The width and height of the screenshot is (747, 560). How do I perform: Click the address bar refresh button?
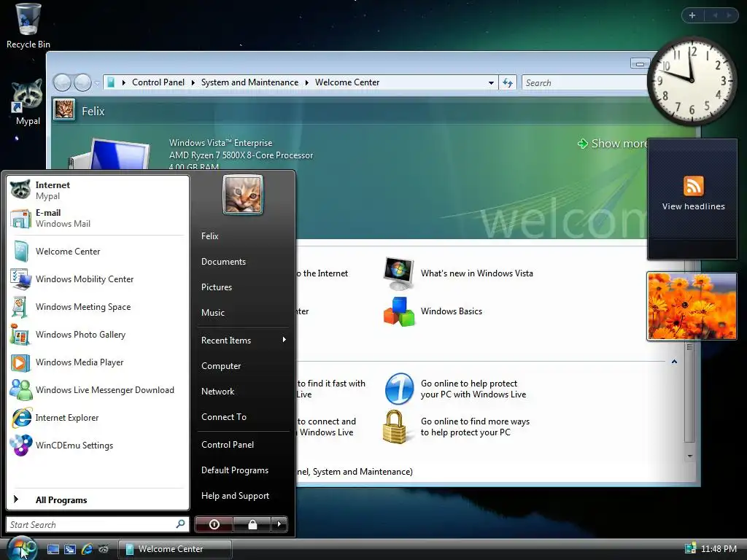tap(508, 83)
